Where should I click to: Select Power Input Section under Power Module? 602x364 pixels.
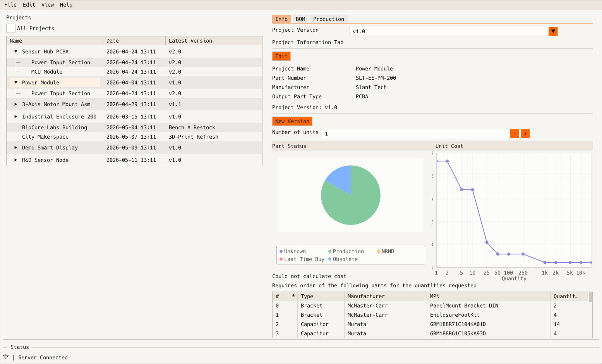click(x=61, y=93)
